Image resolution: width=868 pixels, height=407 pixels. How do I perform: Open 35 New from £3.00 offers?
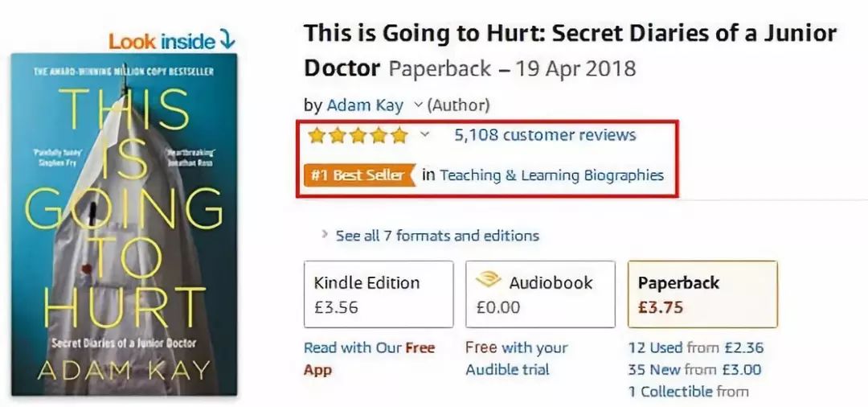point(694,369)
